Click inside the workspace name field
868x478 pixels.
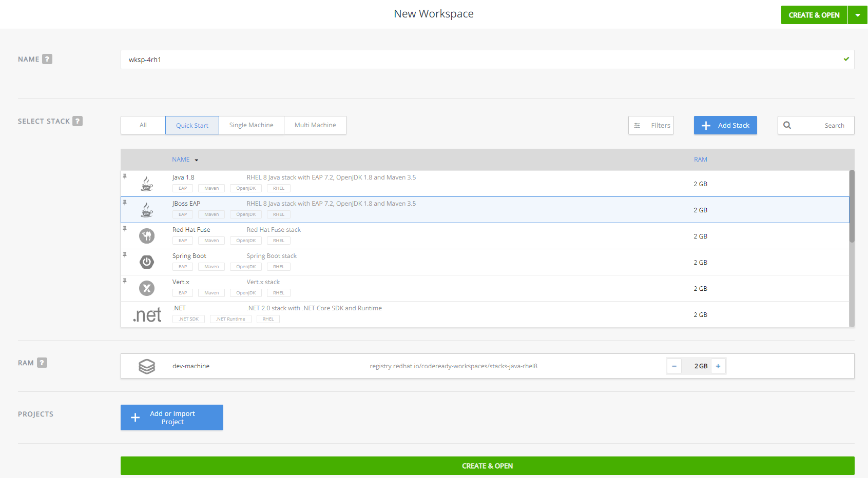(359, 59)
